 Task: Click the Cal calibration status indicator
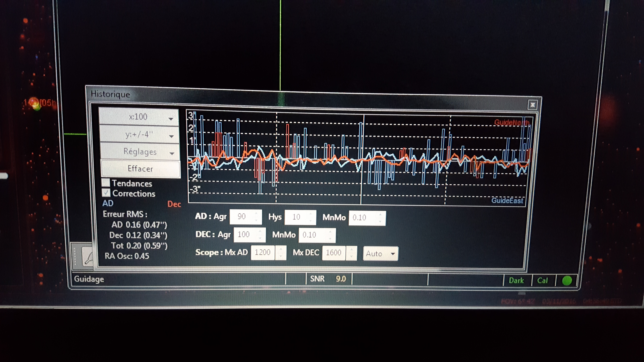coord(542,280)
